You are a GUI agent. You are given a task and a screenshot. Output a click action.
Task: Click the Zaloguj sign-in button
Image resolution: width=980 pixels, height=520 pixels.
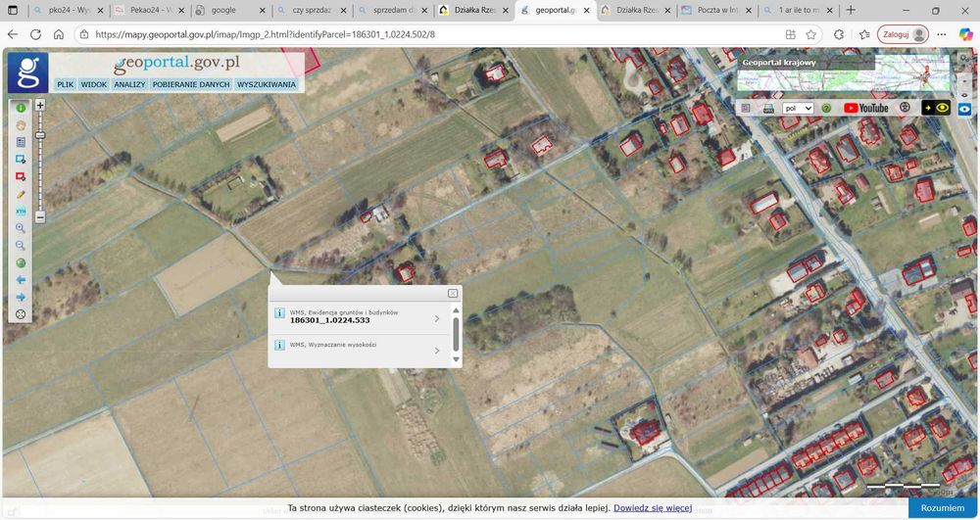pyautogui.click(x=903, y=34)
